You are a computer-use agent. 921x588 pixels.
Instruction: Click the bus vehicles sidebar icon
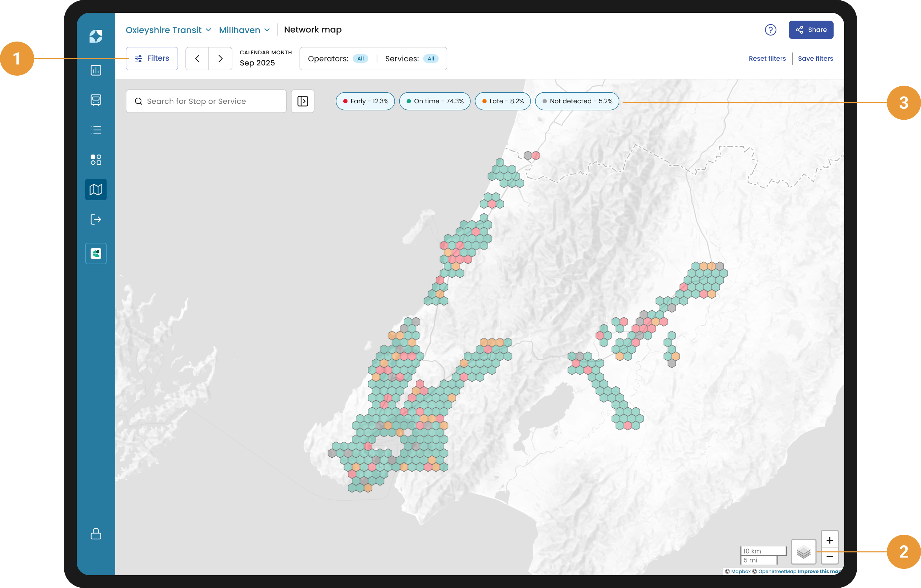coord(96,100)
